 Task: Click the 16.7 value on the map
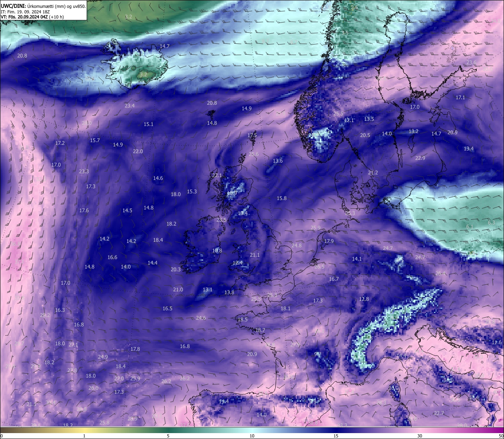coord(334,279)
